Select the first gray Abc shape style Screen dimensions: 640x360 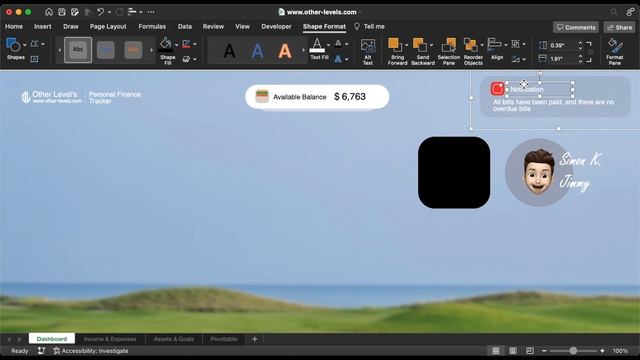coord(78,50)
